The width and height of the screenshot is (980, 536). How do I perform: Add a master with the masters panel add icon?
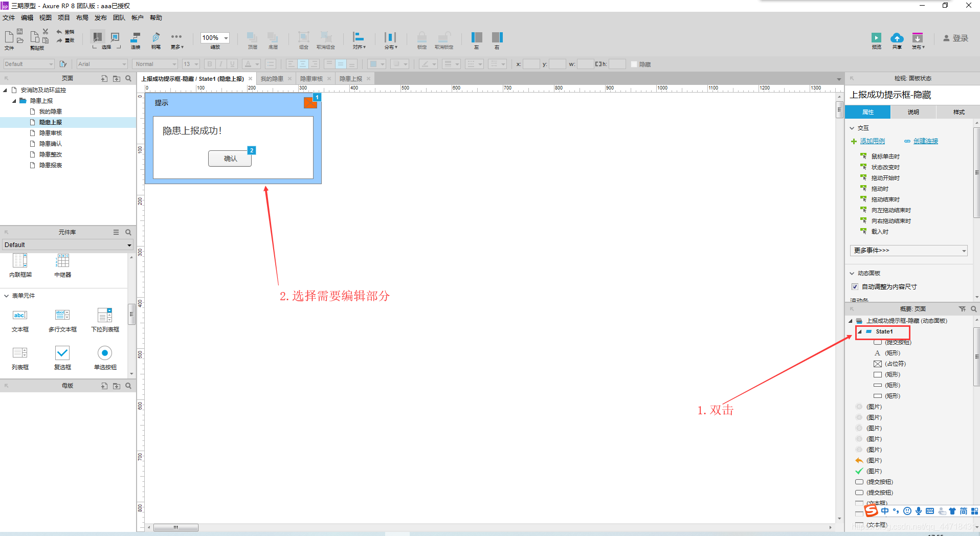pyautogui.click(x=104, y=386)
